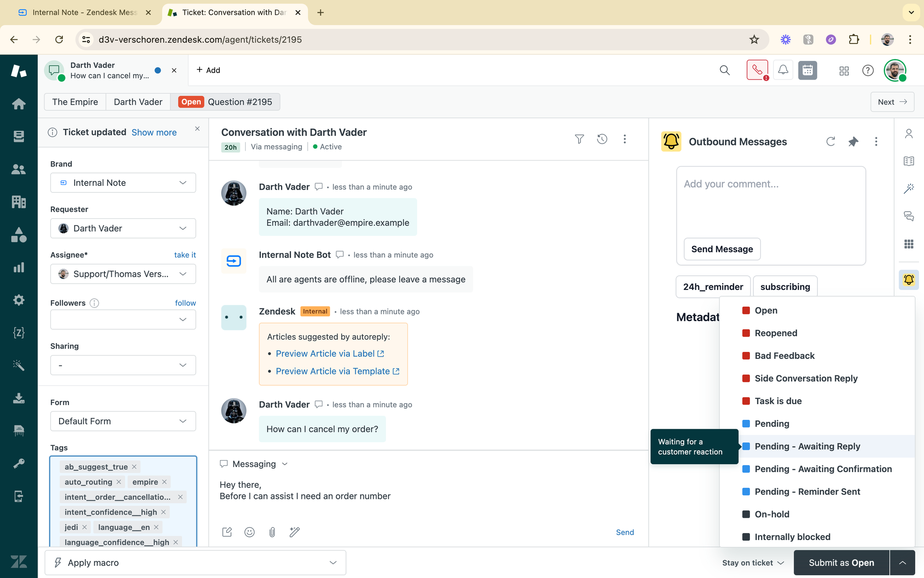Image resolution: width=924 pixels, height=578 pixels.
Task: Remove the jedi tag
Action: pos(85,527)
